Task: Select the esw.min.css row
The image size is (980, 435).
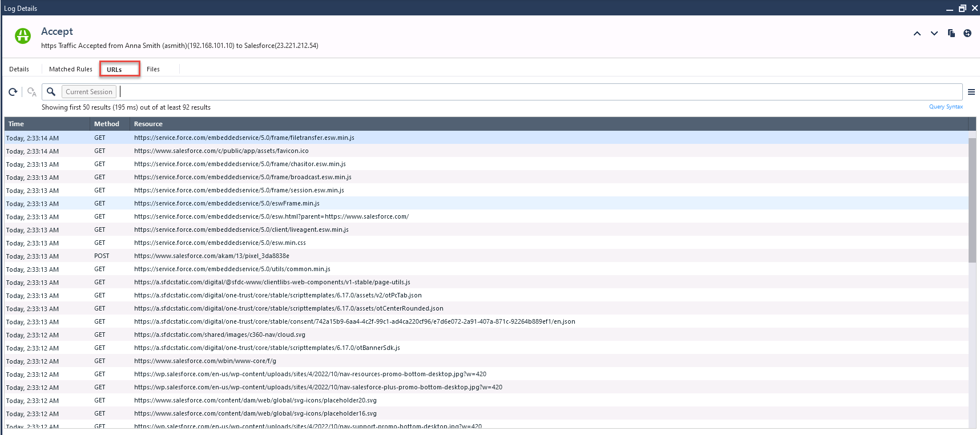Action: click(x=486, y=243)
